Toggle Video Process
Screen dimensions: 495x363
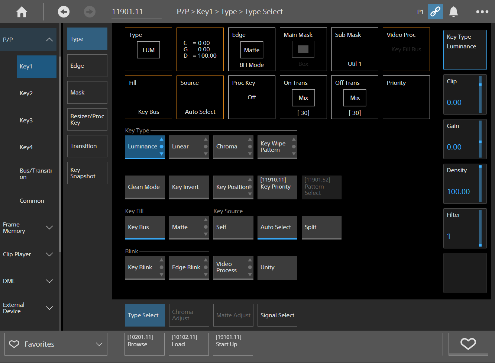[233, 268]
